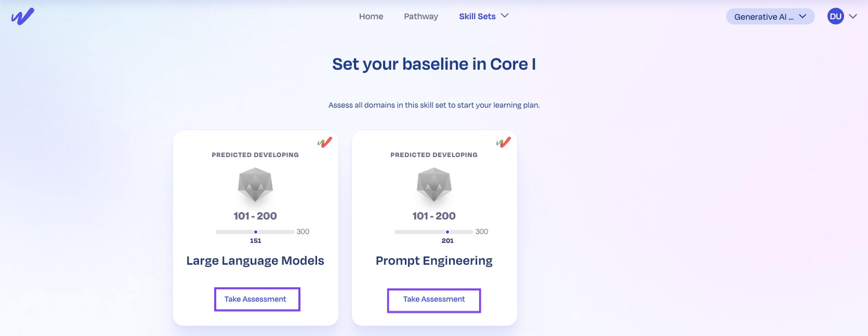Expand the Generative AI selector
This screenshot has width=868, height=336.
tap(770, 16)
